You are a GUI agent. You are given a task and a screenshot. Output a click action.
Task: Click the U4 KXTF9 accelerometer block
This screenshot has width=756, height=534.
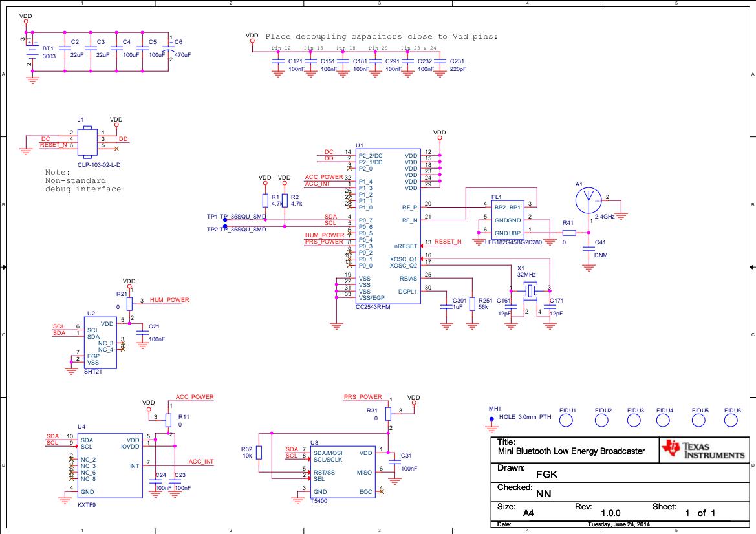click(x=109, y=465)
